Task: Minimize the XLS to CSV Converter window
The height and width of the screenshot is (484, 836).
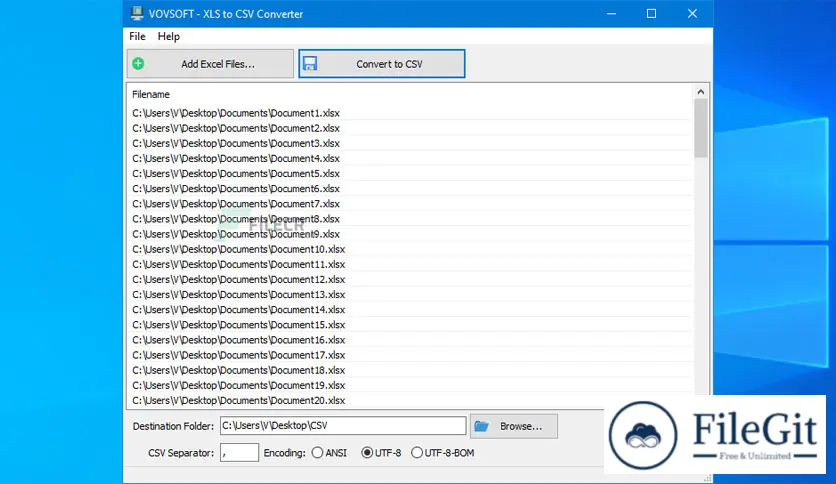Action: pos(612,13)
